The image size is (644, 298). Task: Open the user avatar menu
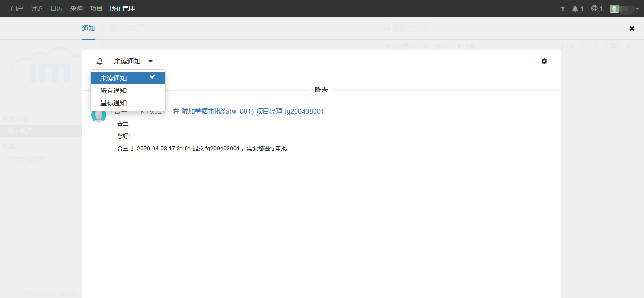click(624, 8)
